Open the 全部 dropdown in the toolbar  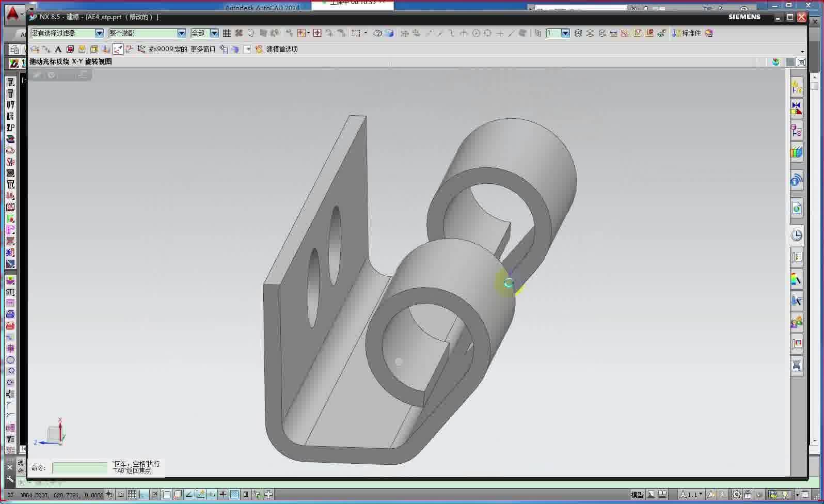214,33
